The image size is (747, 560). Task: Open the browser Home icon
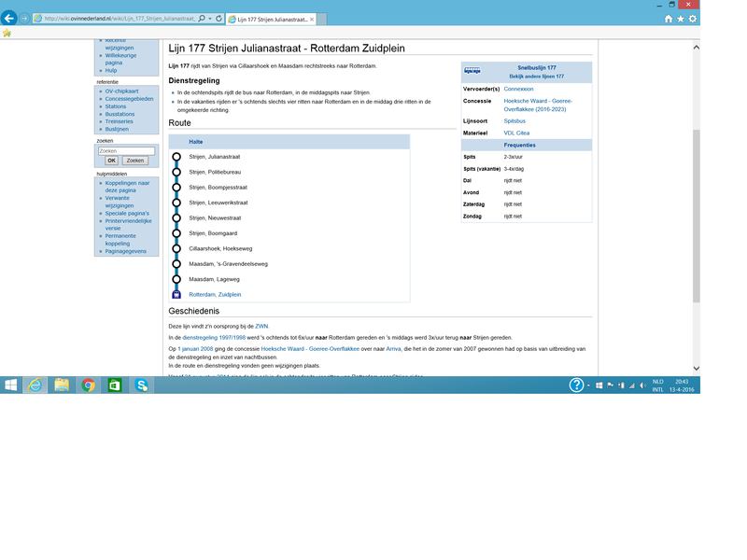point(669,19)
